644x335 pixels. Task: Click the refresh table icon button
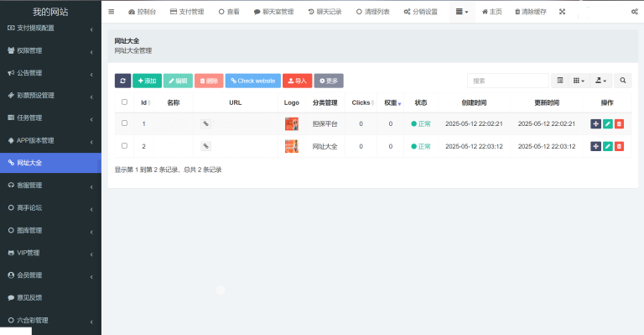122,81
